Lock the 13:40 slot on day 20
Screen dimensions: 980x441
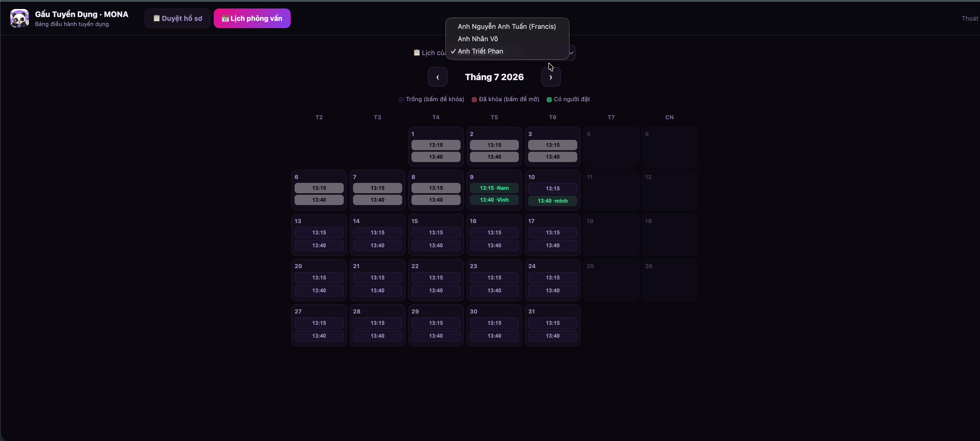319,290
